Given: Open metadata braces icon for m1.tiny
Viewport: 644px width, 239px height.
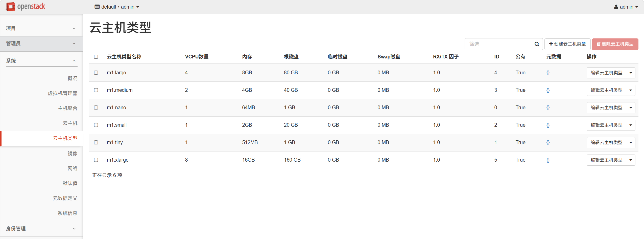Looking at the screenshot, I should point(548,143).
